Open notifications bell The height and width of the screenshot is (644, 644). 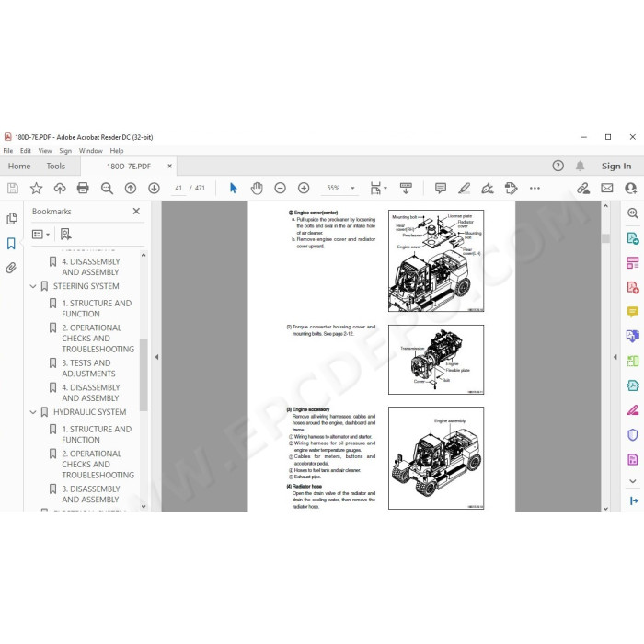(x=580, y=166)
